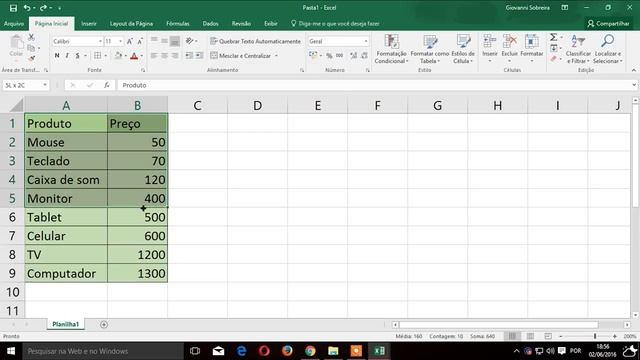640x360 pixels.
Task: Add a new sheet with plus icon
Action: [104, 324]
